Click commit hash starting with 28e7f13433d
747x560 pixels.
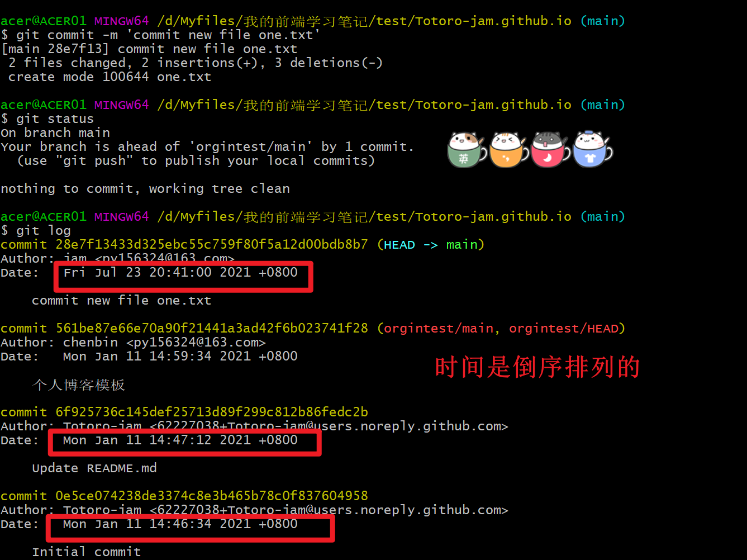[212, 244]
